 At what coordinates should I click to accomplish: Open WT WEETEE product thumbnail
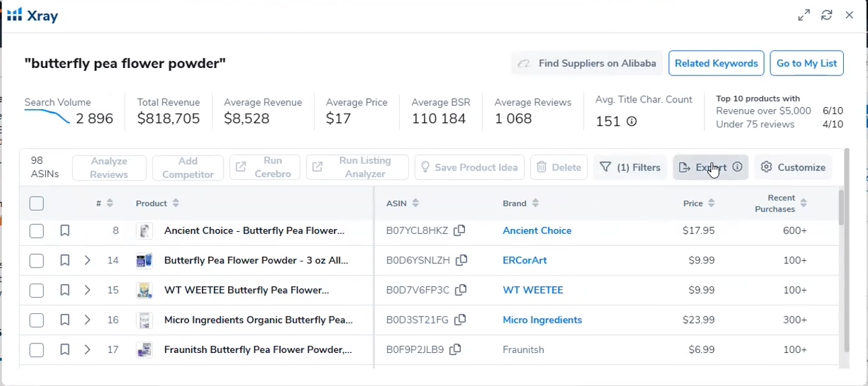[144, 290]
